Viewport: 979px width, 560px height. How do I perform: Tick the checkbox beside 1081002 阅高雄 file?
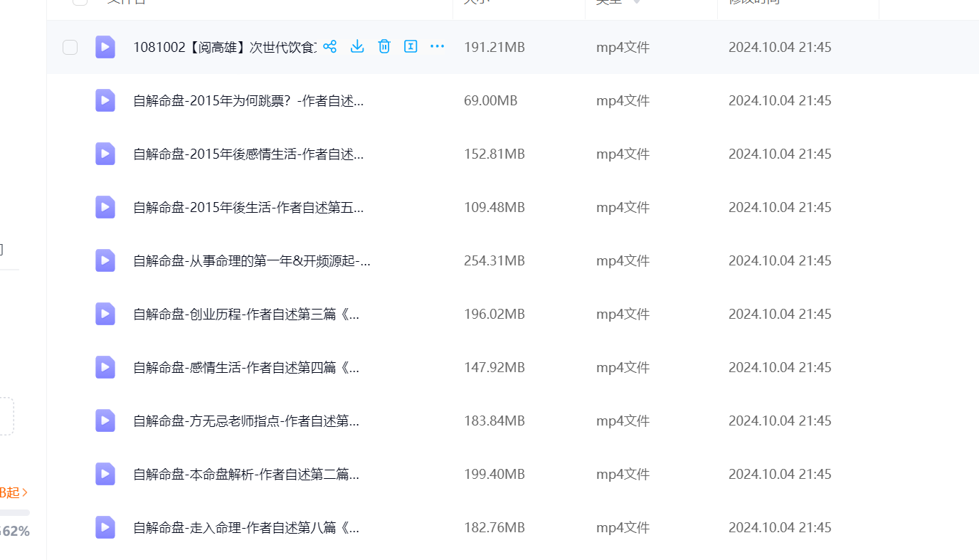pyautogui.click(x=70, y=48)
